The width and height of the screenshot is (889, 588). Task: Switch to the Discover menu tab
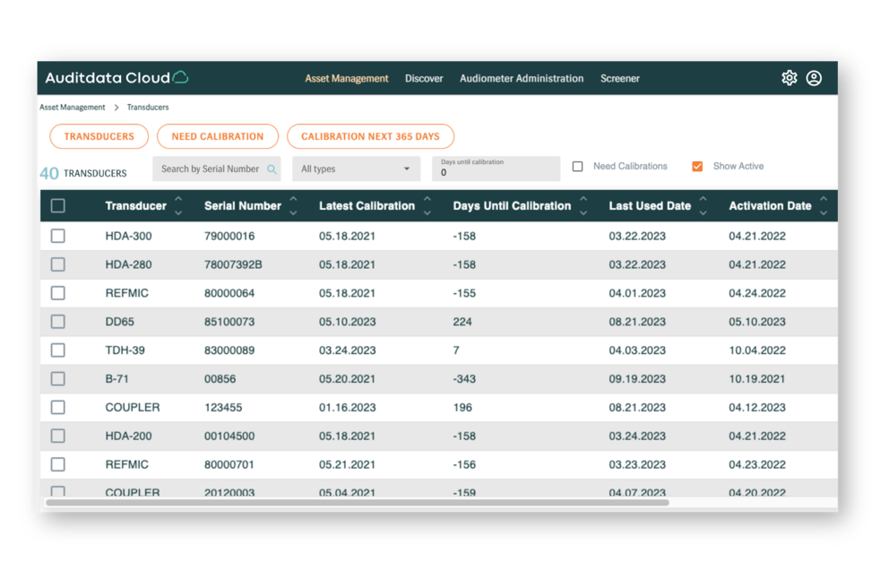(x=424, y=79)
